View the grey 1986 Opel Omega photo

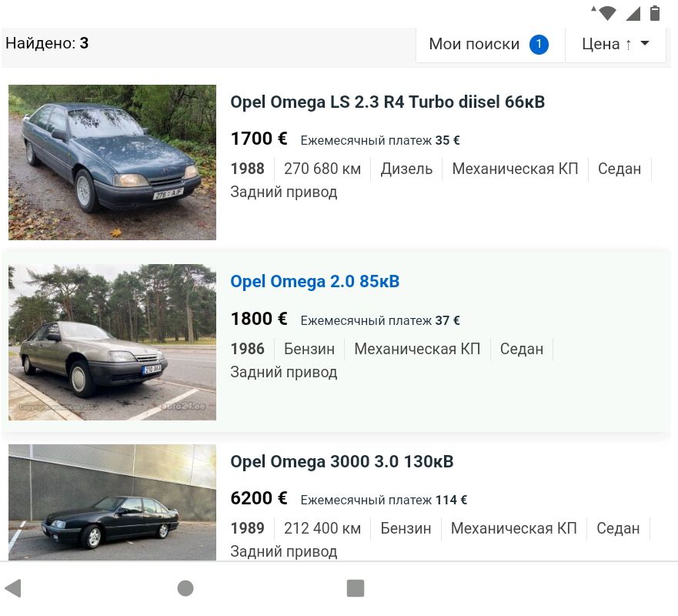pyautogui.click(x=112, y=342)
